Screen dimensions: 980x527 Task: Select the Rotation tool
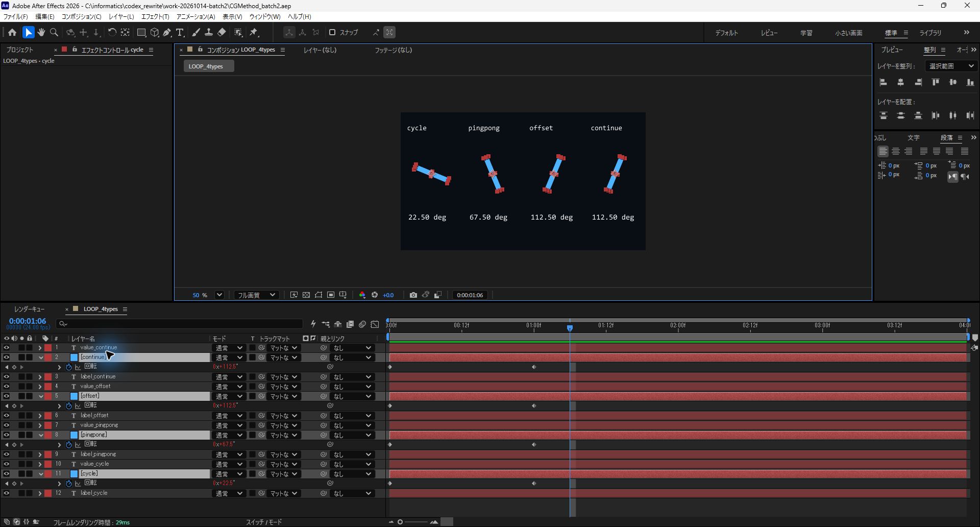(112, 32)
